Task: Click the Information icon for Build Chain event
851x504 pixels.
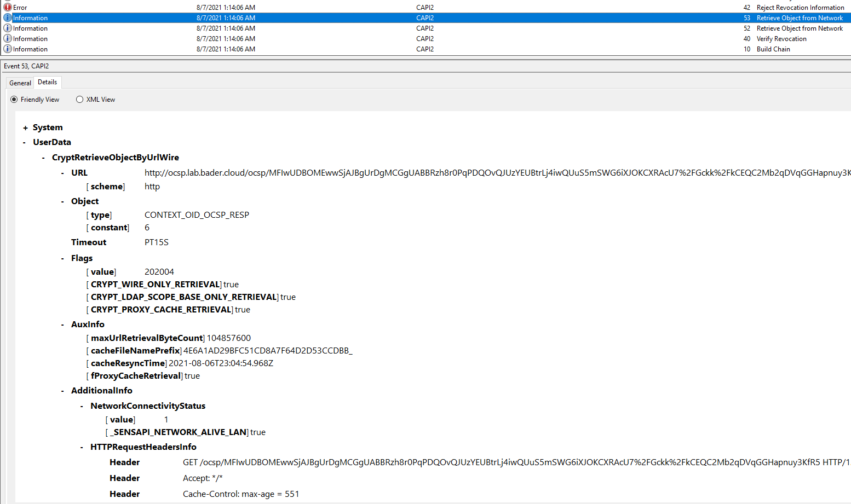Action: pyautogui.click(x=8, y=49)
